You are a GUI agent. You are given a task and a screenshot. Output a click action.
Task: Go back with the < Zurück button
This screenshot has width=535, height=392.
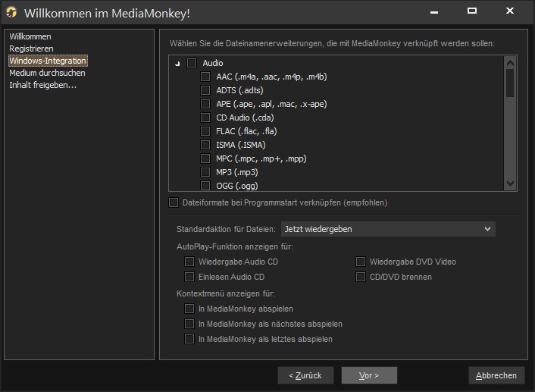(305, 375)
